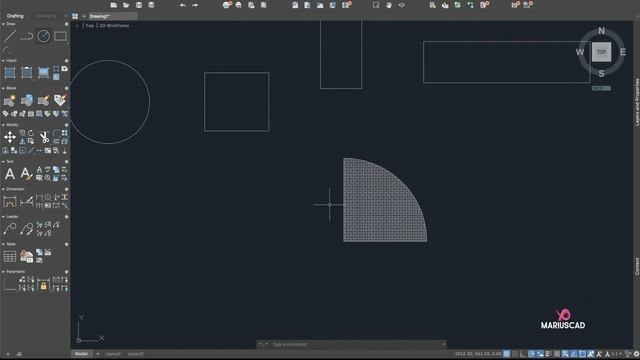The width and height of the screenshot is (640, 360).
Task: Open new drawing tab with plus button
Action: tap(84, 16)
